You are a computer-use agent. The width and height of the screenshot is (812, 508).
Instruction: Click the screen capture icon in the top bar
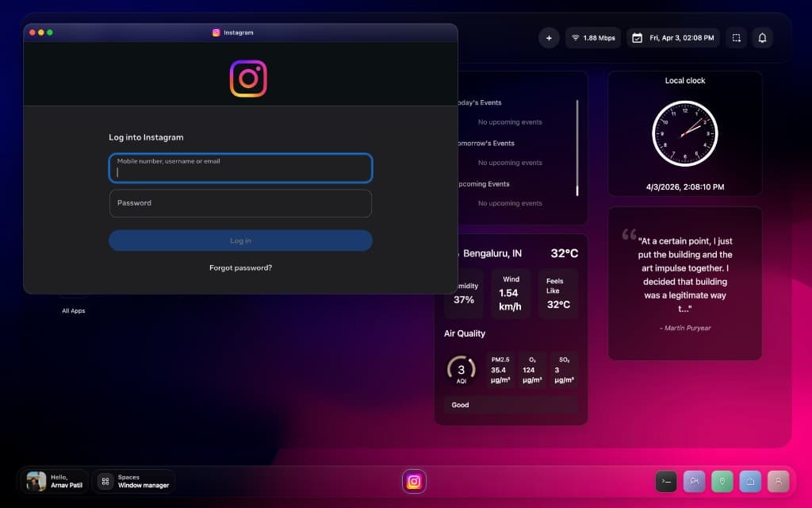(736, 37)
